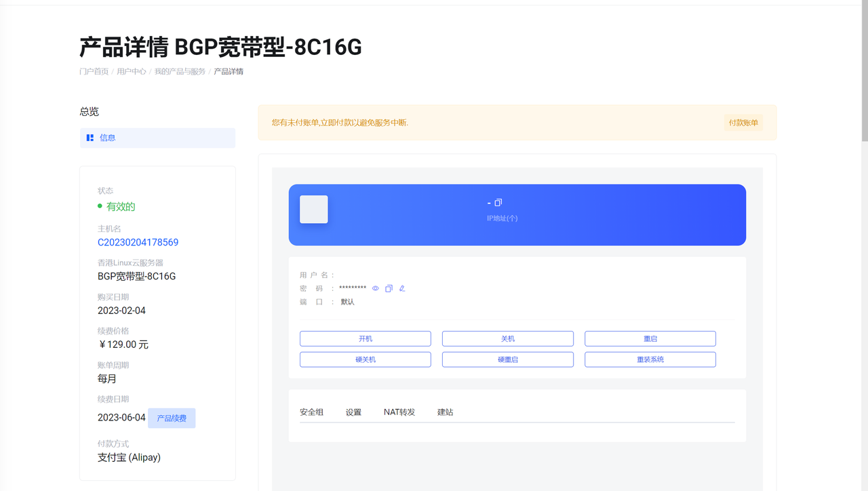The height and width of the screenshot is (491, 868).
Task: Open hostname link C20230204178569
Action: (x=138, y=242)
